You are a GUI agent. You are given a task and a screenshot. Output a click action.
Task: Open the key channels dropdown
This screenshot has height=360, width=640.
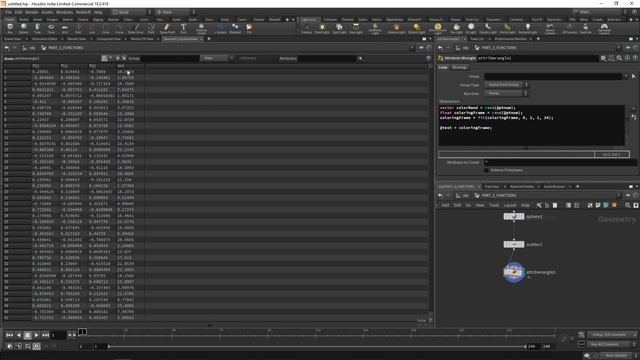[611, 335]
